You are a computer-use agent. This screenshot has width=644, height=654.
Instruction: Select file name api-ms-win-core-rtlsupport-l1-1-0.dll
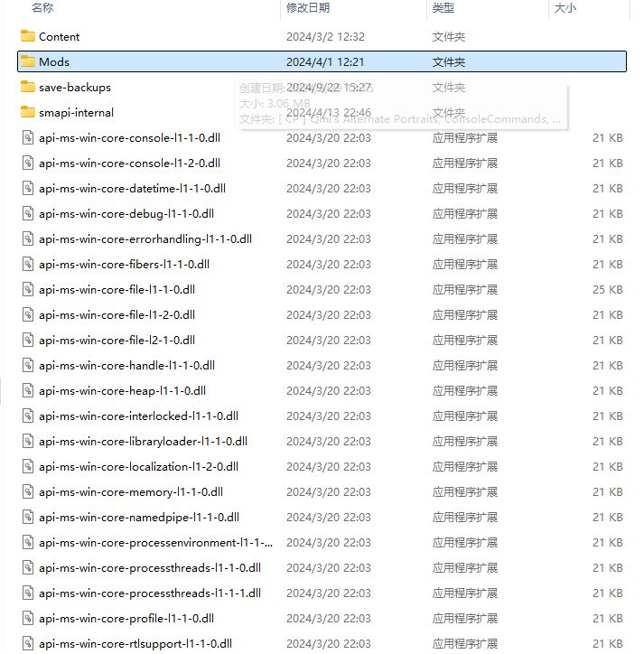pyautogui.click(x=135, y=644)
